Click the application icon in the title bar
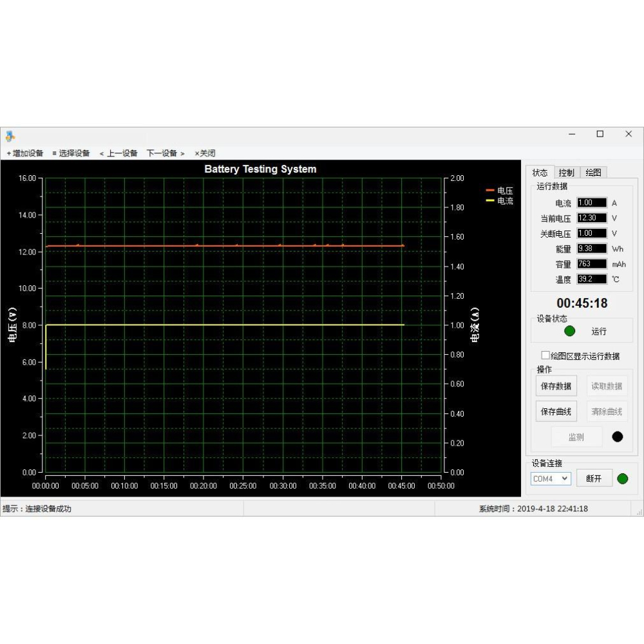This screenshot has width=644, height=644. point(10,135)
